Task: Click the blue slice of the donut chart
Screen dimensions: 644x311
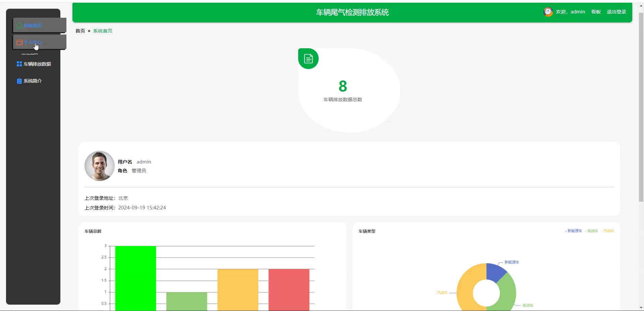Action: 495,272
